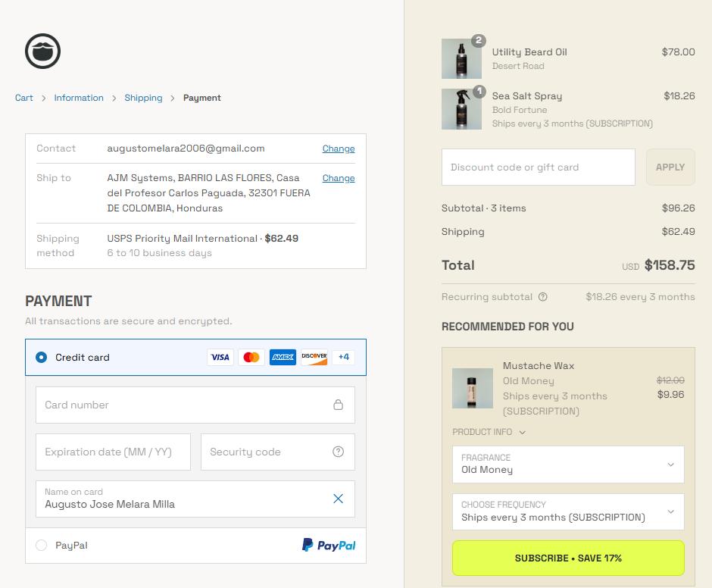Focus the Card number field
This screenshot has height=588, width=712.
coord(195,405)
